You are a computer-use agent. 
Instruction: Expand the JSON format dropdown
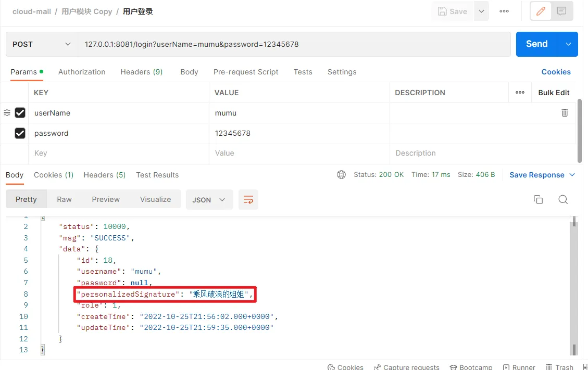coord(209,200)
